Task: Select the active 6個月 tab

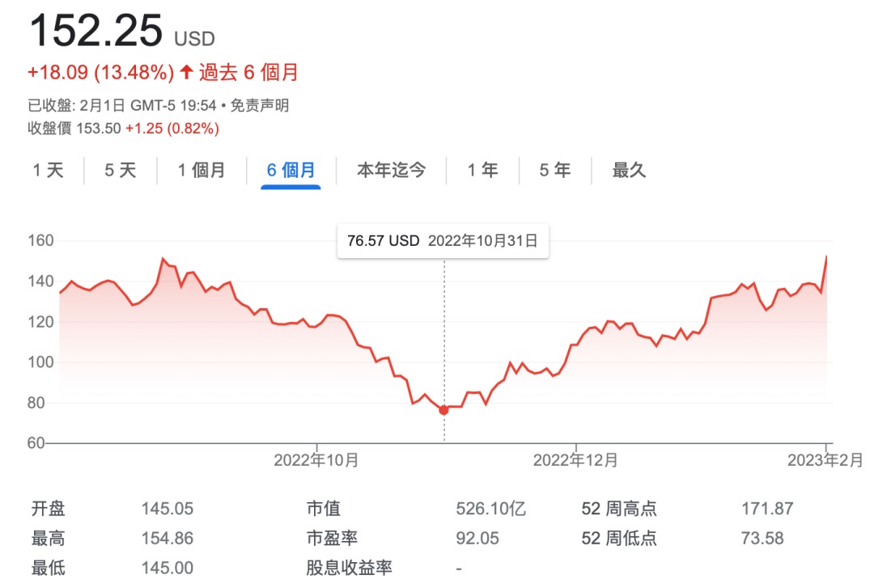Action: (291, 171)
